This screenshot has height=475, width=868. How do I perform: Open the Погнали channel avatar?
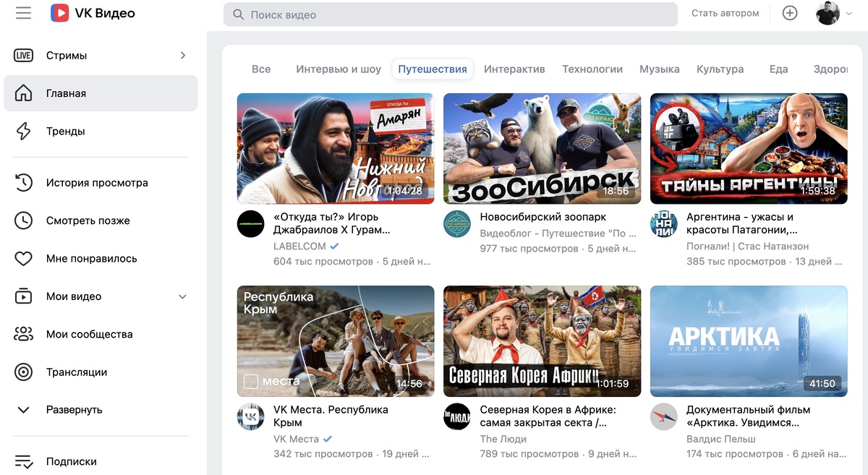pyautogui.click(x=663, y=224)
